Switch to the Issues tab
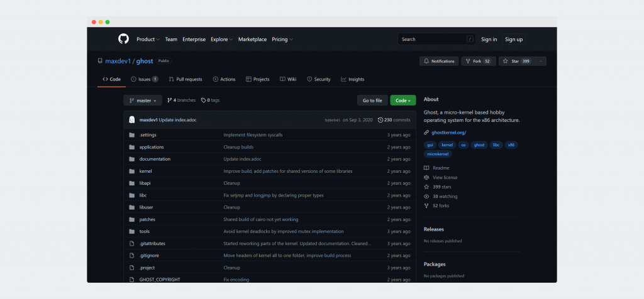 click(x=144, y=79)
